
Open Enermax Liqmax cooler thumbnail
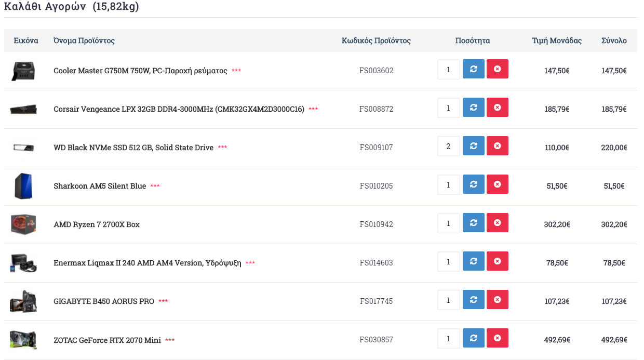(23, 263)
